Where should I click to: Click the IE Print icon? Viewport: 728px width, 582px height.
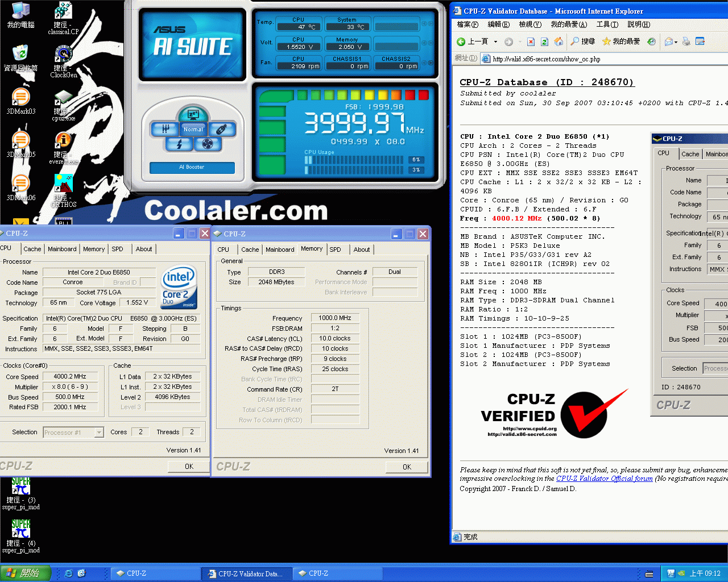[686, 41]
